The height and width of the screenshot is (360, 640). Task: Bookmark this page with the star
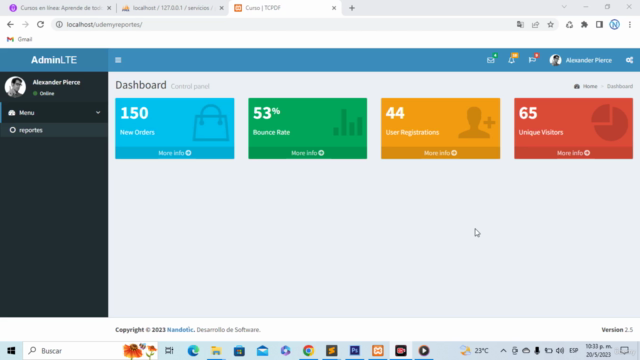(x=550, y=24)
